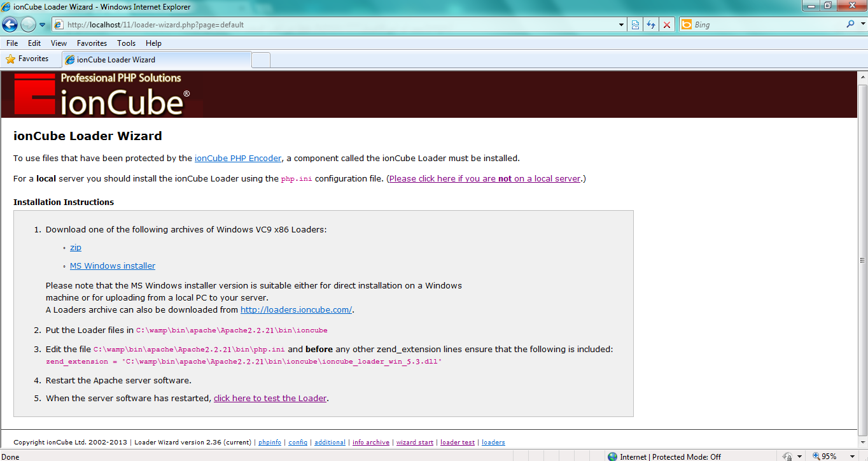Open the phpinfo footer link
Screen dimensions: 868x461
pyautogui.click(x=270, y=442)
